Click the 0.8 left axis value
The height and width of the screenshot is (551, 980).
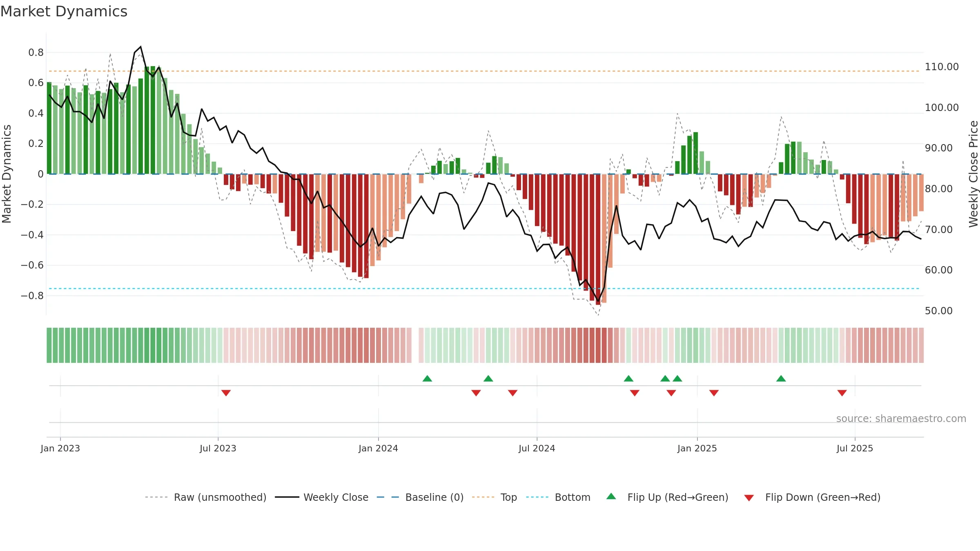point(36,52)
